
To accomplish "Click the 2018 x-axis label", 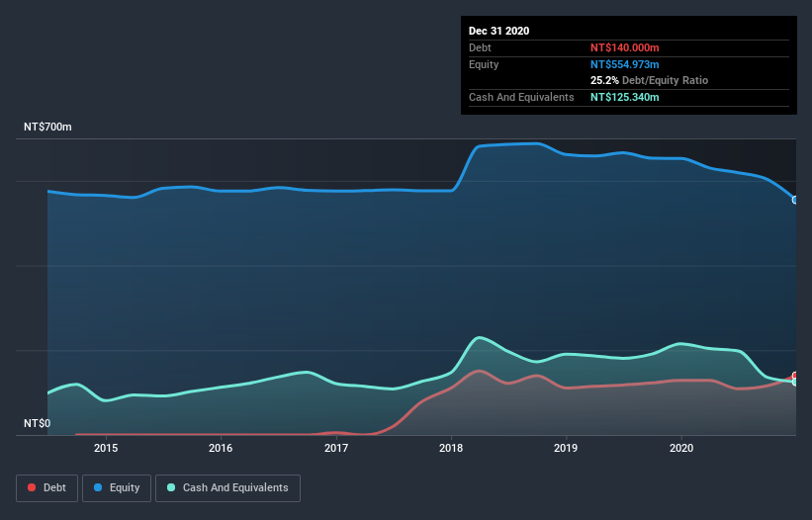I will [x=451, y=448].
